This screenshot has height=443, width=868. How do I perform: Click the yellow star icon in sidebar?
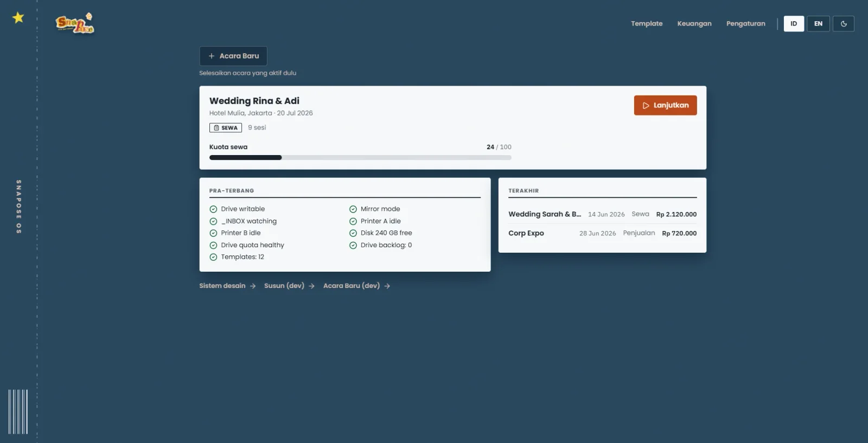[x=18, y=17]
